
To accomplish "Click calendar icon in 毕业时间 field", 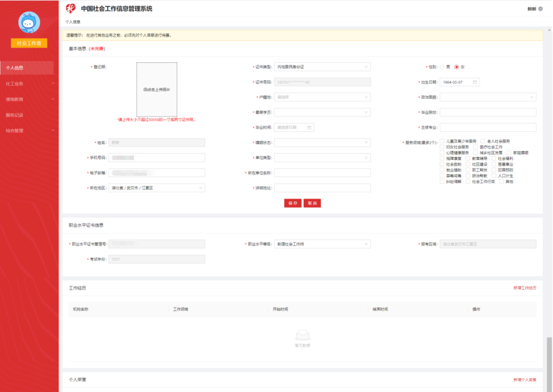I will tap(309, 127).
